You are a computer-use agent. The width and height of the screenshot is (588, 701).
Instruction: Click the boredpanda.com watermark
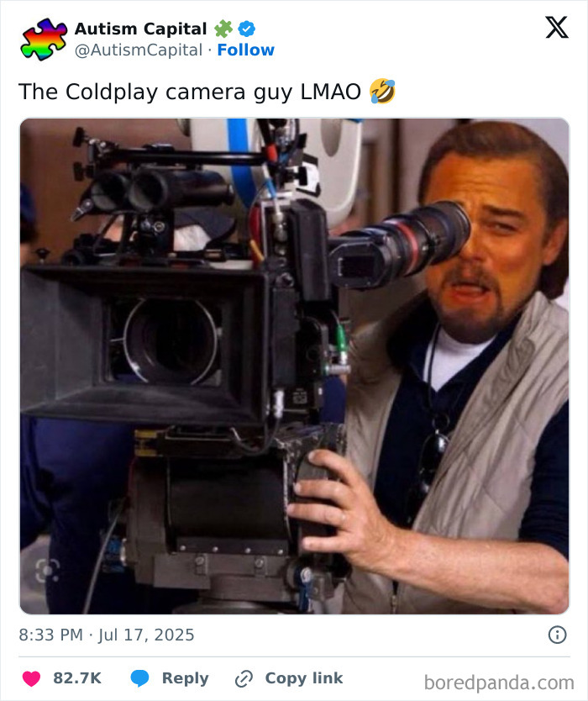(x=499, y=683)
